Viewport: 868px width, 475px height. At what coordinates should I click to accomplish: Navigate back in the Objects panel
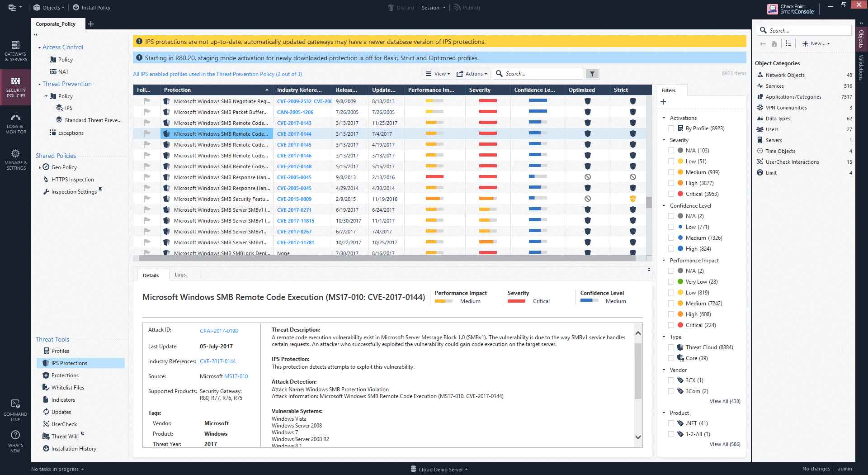point(763,43)
